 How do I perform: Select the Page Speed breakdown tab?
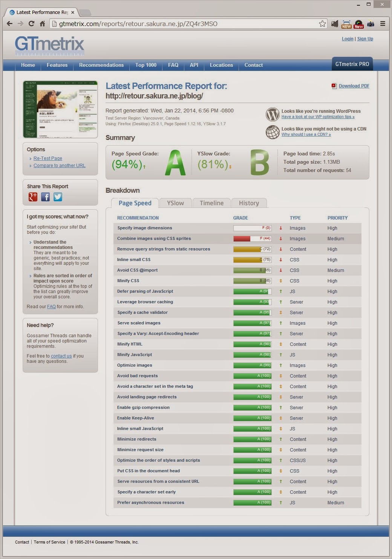pyautogui.click(x=135, y=203)
